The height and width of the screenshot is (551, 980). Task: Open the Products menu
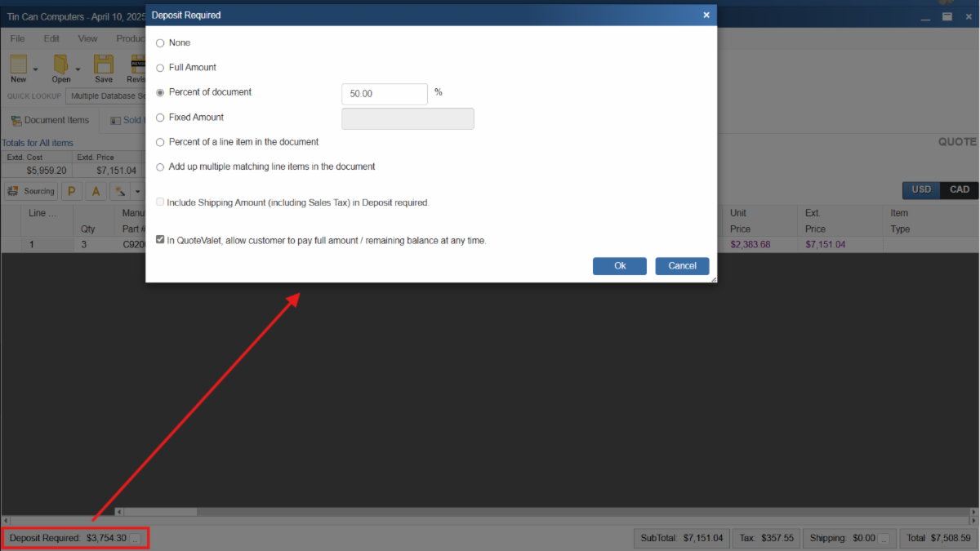click(130, 38)
